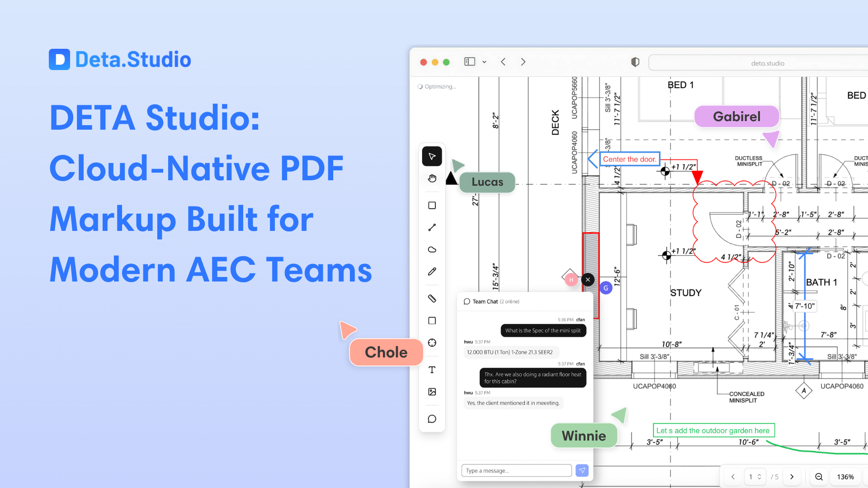Image resolution: width=868 pixels, height=488 pixels.
Task: Activate the hand pan tool
Action: [432, 178]
